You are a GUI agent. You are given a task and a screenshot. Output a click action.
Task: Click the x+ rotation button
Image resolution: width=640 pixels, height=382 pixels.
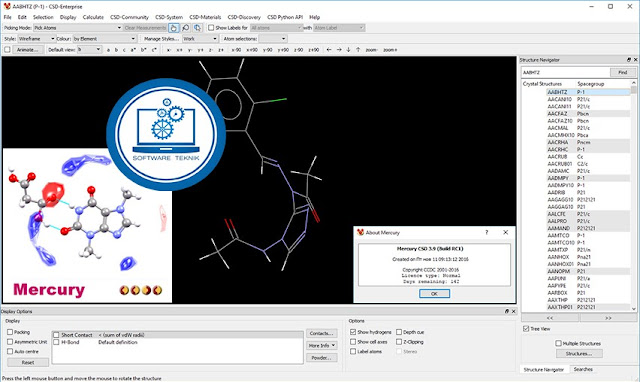179,50
